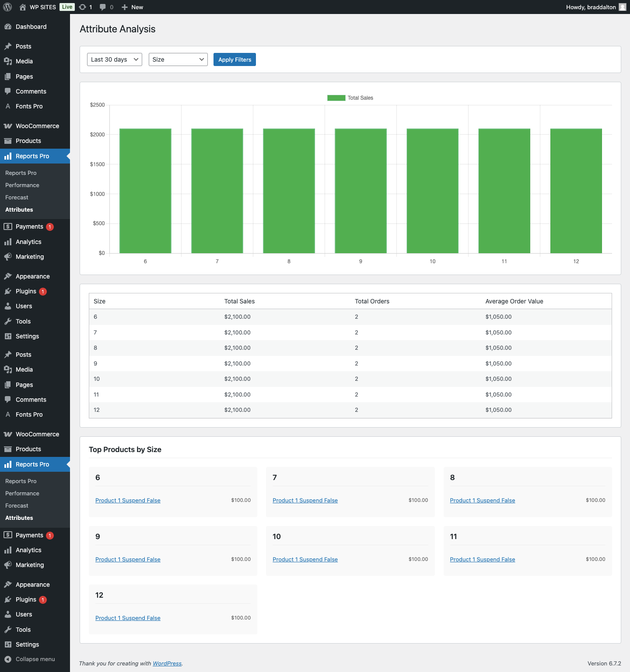Screen dimensions: 630x672
Task: Open the New content menu in admin bar
Action: click(x=132, y=7)
